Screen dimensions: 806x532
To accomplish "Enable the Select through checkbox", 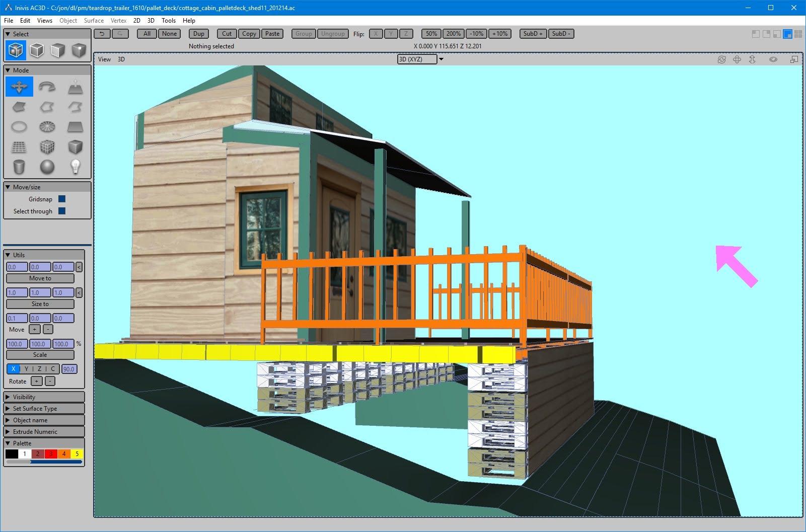I will pos(62,211).
